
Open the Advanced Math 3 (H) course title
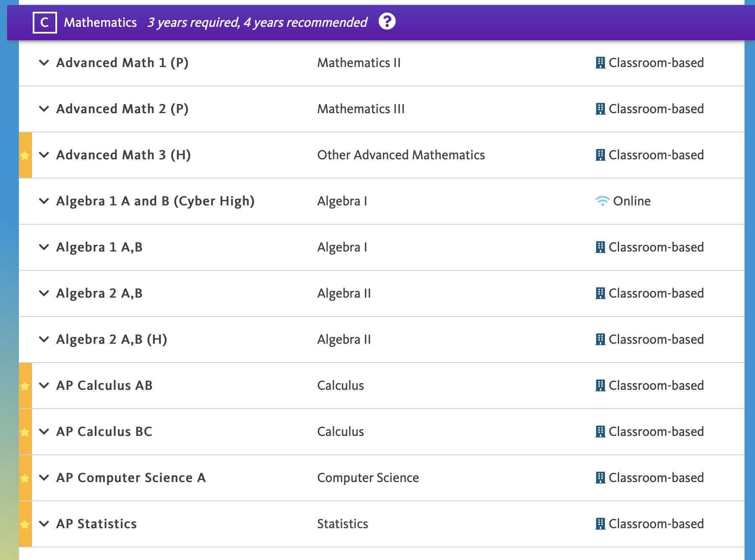pyautogui.click(x=124, y=155)
